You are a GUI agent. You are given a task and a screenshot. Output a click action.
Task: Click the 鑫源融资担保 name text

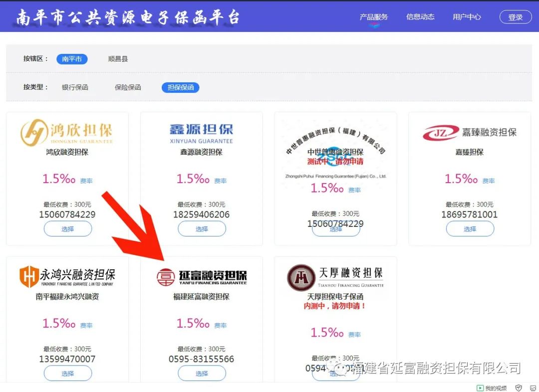(x=202, y=152)
